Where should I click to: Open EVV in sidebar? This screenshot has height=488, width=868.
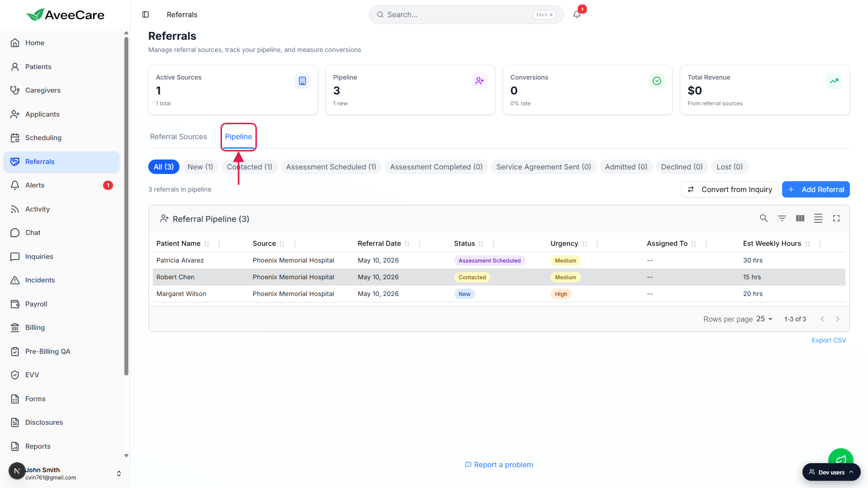[61, 375]
